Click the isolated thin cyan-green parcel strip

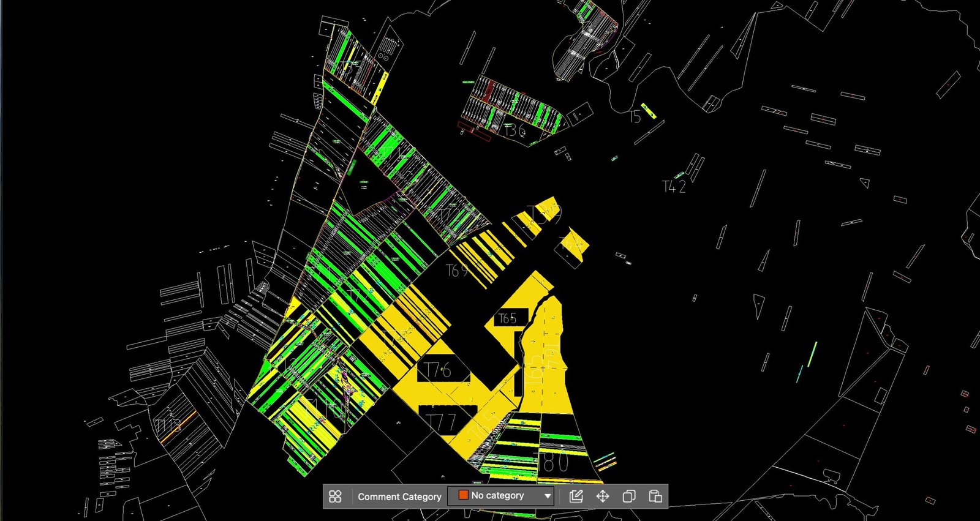(x=812, y=354)
